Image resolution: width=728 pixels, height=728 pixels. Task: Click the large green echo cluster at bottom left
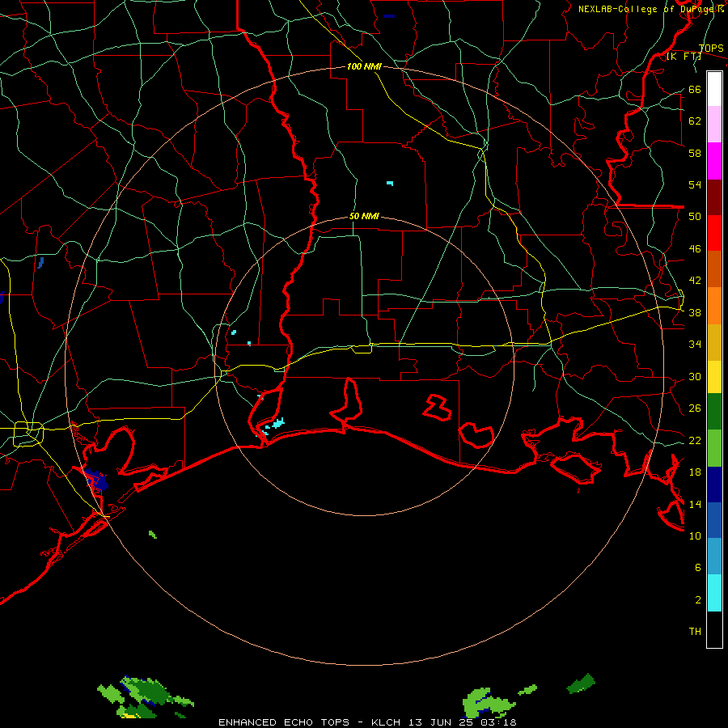click(x=144, y=697)
